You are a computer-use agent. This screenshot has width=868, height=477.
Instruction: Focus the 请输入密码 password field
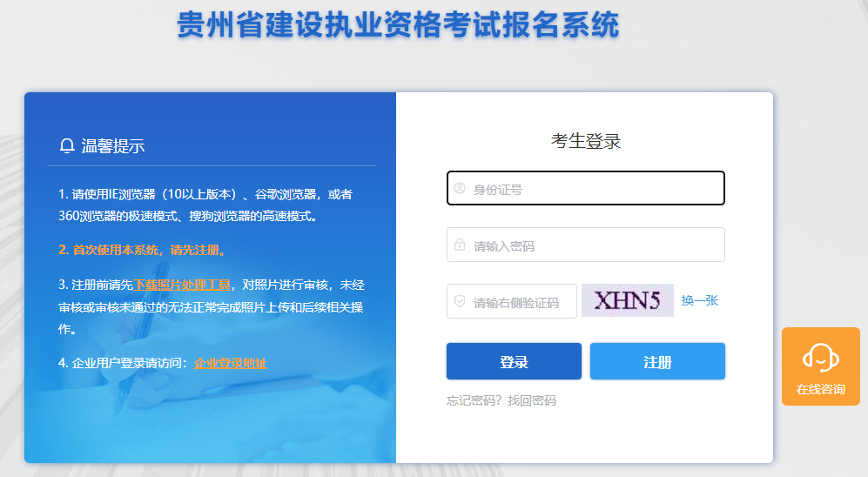[586, 245]
